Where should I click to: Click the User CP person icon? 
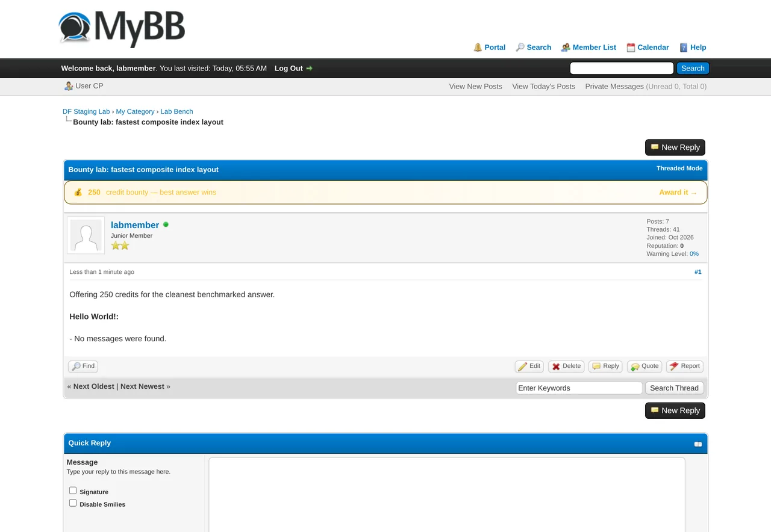click(69, 86)
